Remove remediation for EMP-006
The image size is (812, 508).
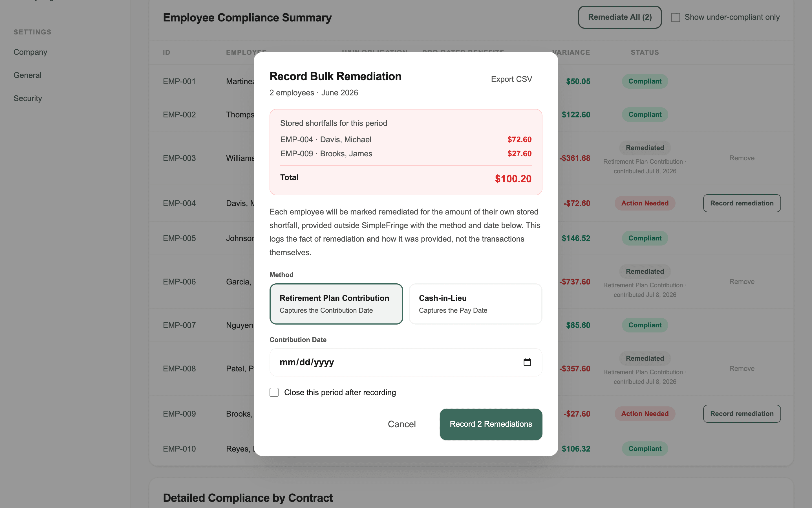742,282
